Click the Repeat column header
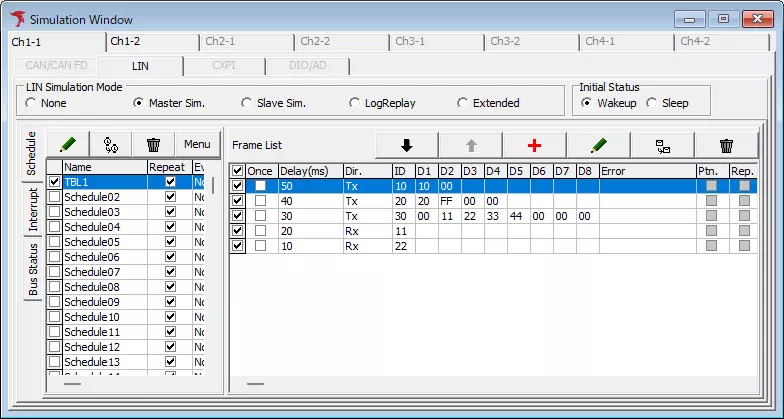Image resolution: width=784 pixels, height=419 pixels. [x=170, y=167]
